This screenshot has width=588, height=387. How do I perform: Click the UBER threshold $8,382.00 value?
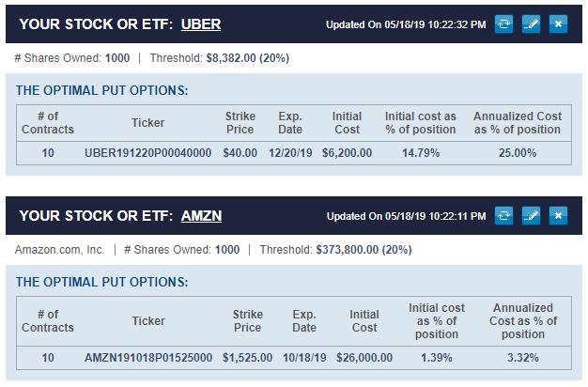[x=231, y=58]
